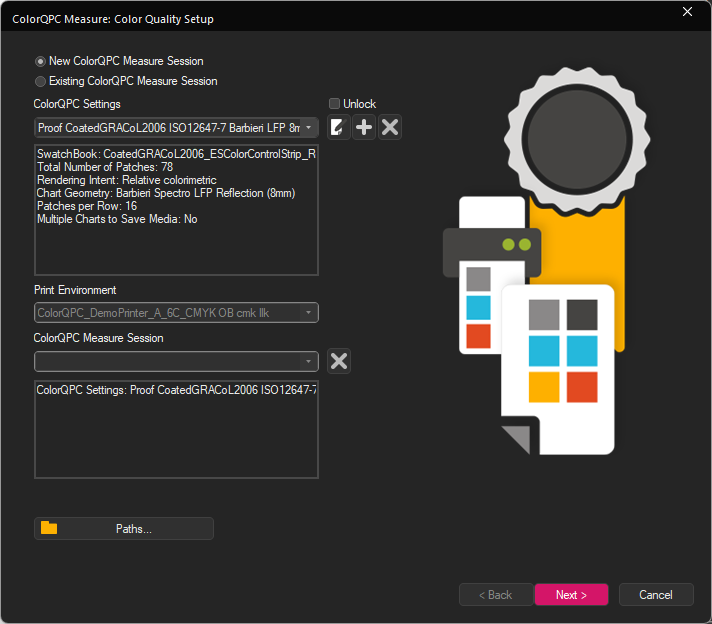The height and width of the screenshot is (624, 712).
Task: Enable the Unlock checkbox
Action: click(x=334, y=104)
